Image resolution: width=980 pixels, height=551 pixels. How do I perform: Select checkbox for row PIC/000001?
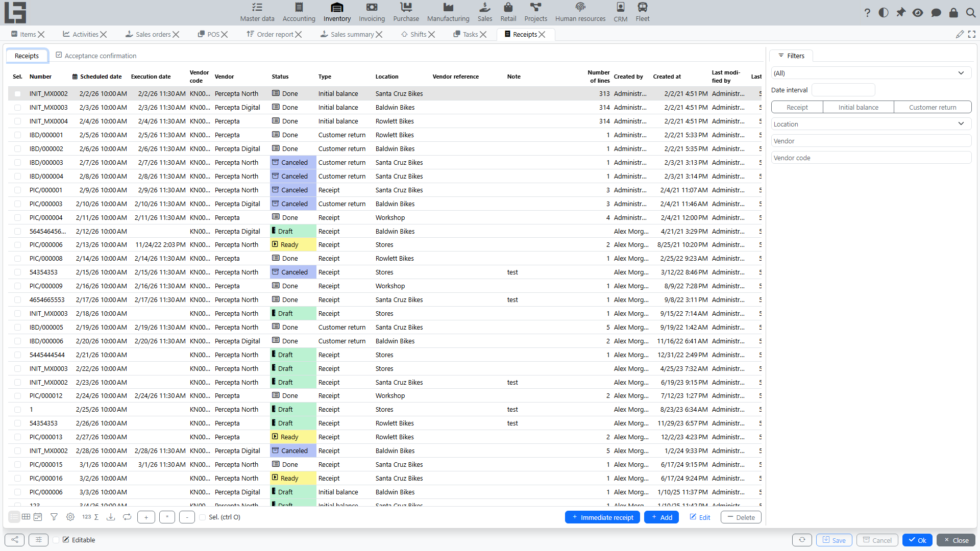pyautogui.click(x=18, y=190)
